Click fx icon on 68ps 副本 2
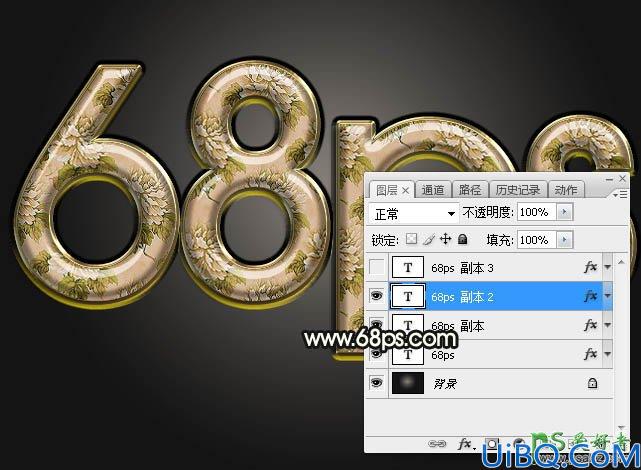641x470 pixels. point(590,296)
